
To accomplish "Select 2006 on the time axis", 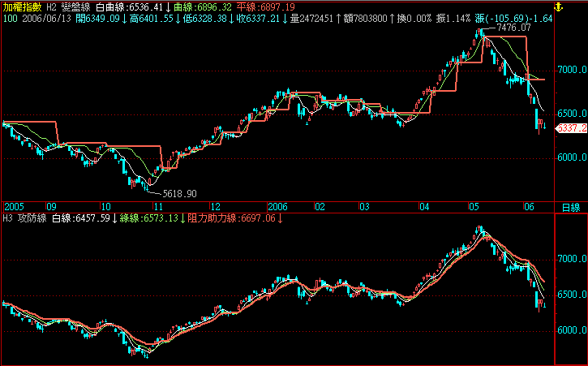I will point(277,207).
